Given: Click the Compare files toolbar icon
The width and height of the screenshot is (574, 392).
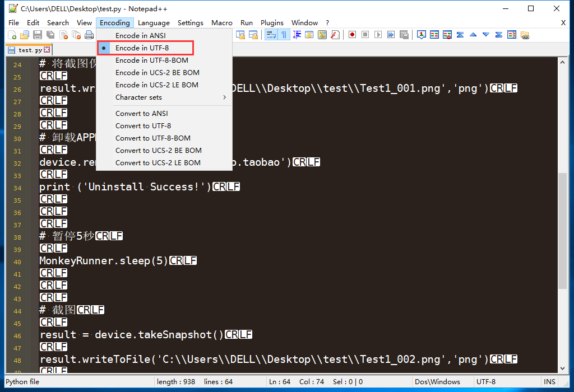Looking at the screenshot, I should pos(434,35).
